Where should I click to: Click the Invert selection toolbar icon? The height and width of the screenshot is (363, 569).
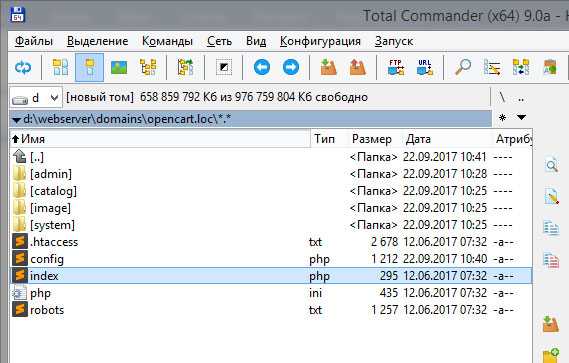224,68
